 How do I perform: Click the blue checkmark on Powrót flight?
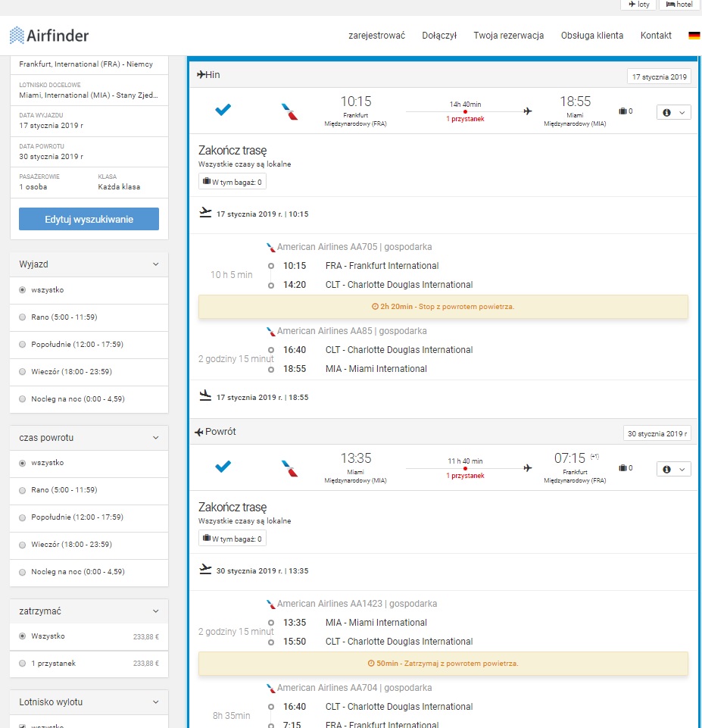coord(223,466)
